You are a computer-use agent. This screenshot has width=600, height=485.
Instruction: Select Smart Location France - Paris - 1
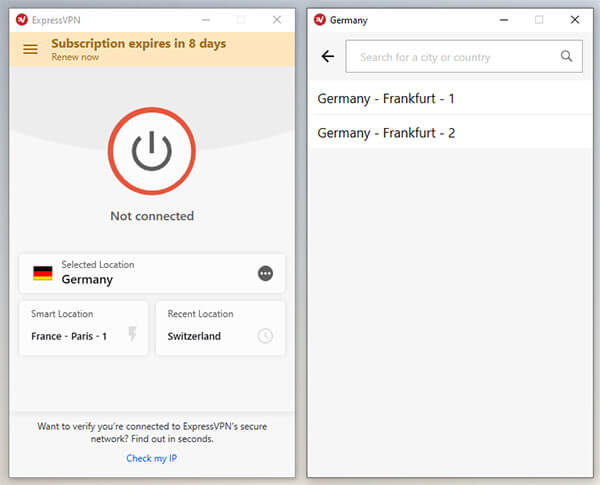click(84, 328)
